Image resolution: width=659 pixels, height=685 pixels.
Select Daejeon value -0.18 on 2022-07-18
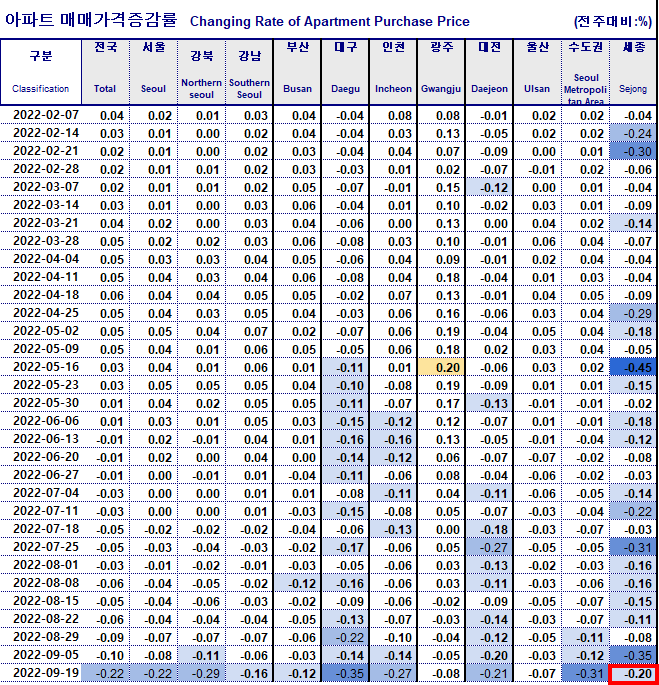tap(489, 529)
